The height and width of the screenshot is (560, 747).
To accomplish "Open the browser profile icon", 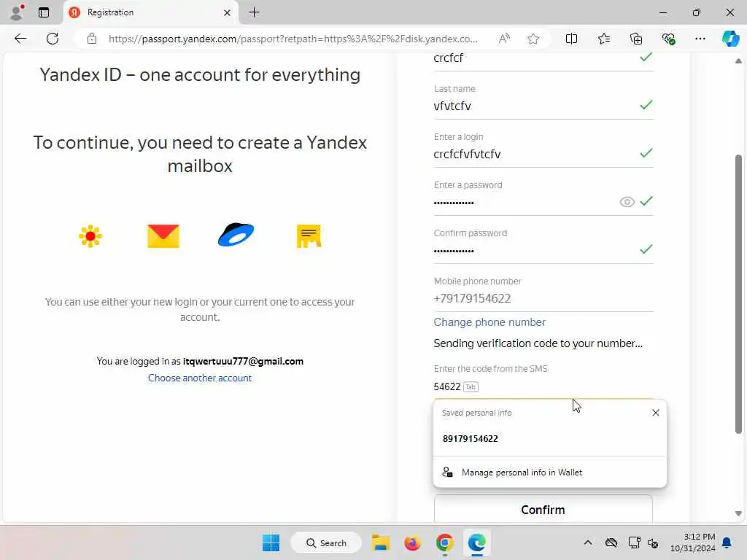I will point(17,12).
